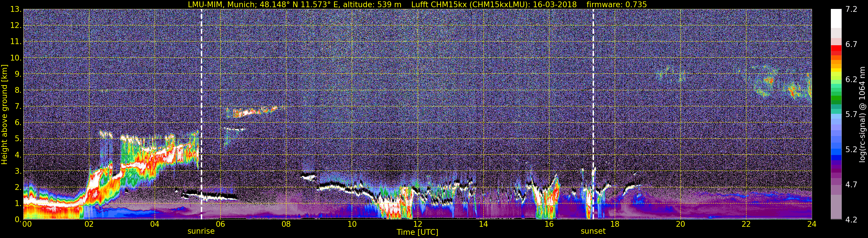Click the 4.2 colorbar tick label
The image size is (868, 238).
[x=851, y=220]
